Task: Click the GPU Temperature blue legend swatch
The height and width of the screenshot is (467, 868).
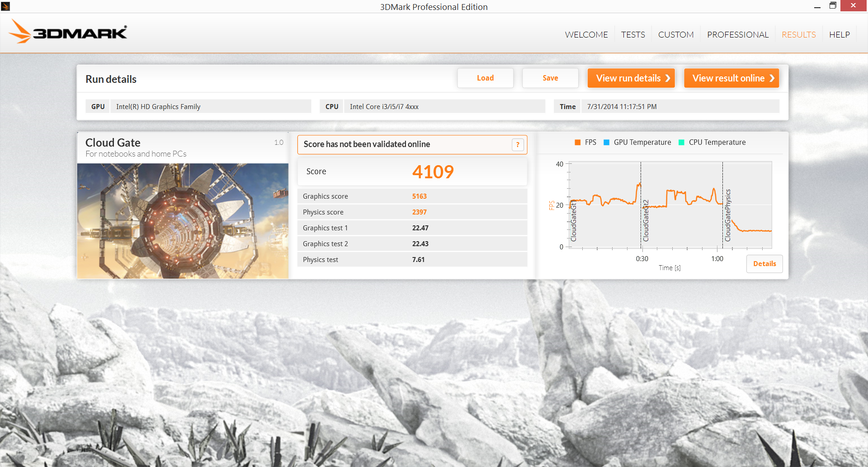Action: click(606, 142)
